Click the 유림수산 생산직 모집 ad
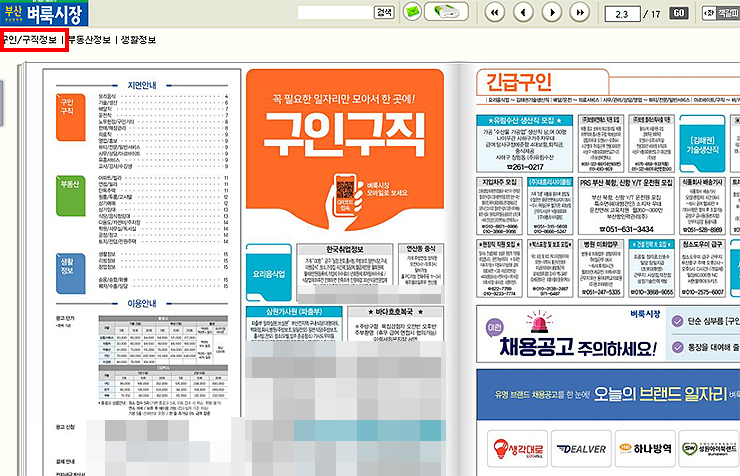This screenshot has height=476, width=740. pos(524,143)
